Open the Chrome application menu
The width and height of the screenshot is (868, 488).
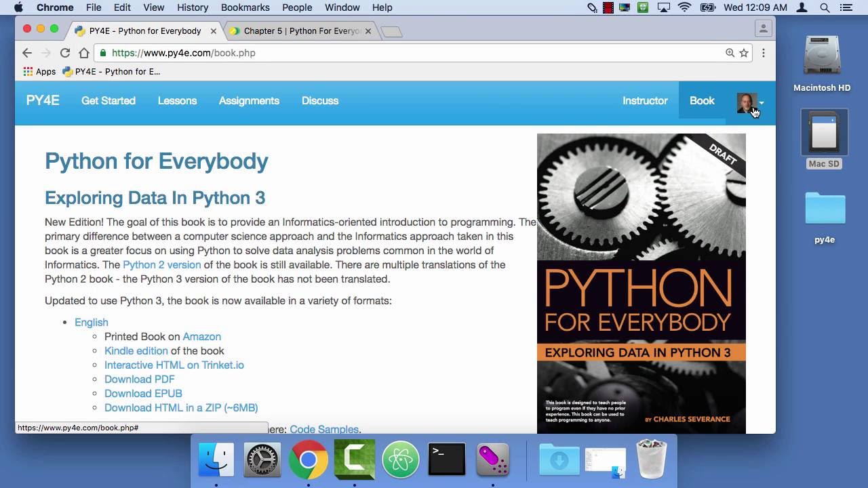55,7
